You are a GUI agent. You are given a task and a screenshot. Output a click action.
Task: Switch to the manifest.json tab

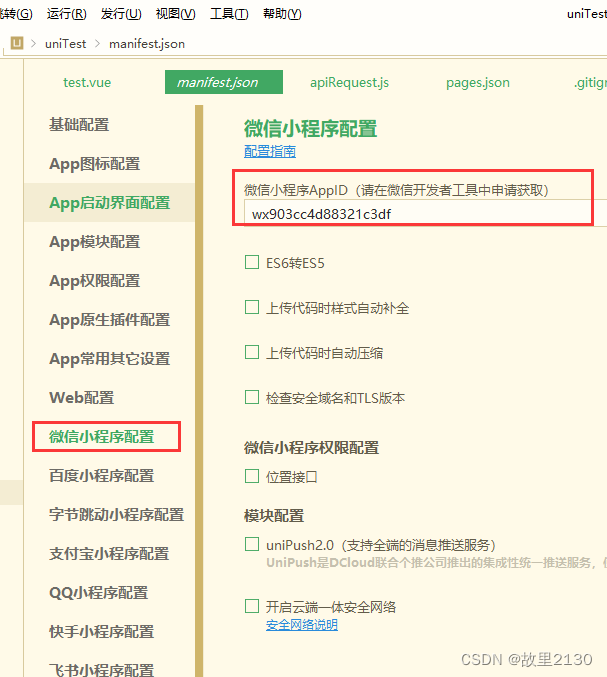tap(224, 82)
